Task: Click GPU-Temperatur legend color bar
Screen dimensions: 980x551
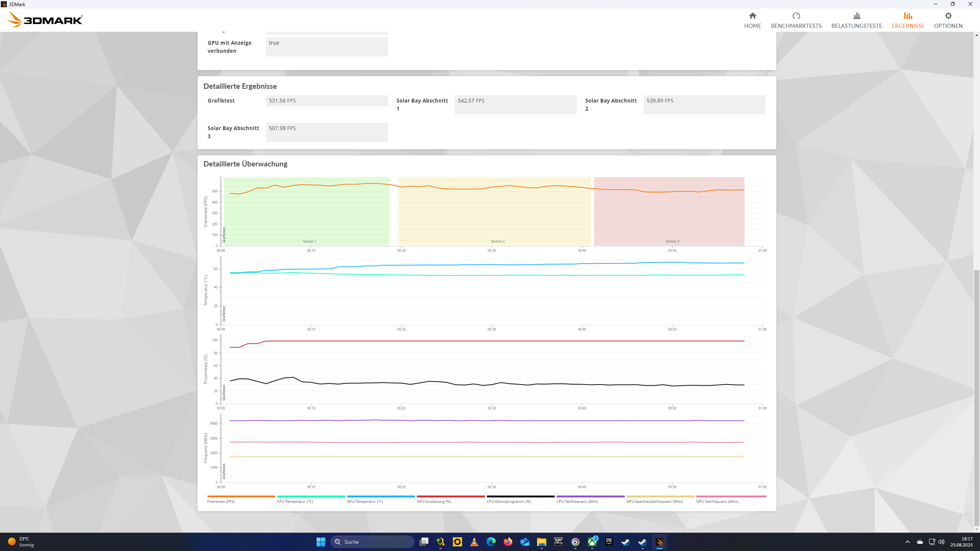Action: pyautogui.click(x=381, y=496)
